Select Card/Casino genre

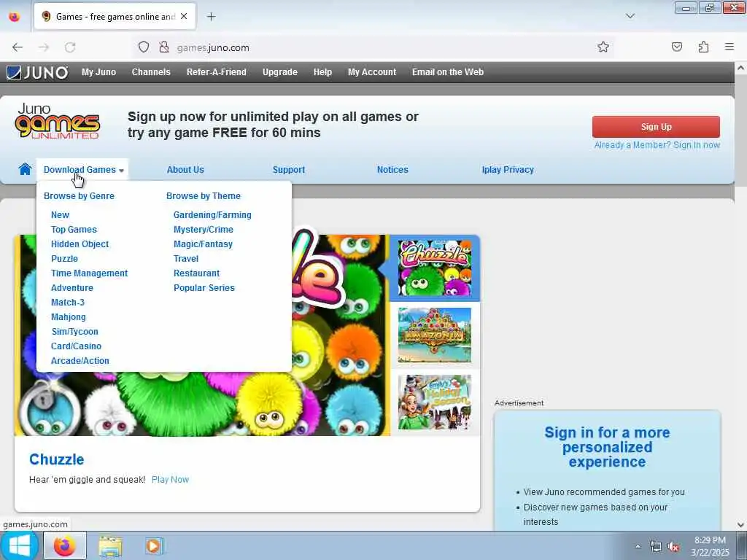coord(76,346)
